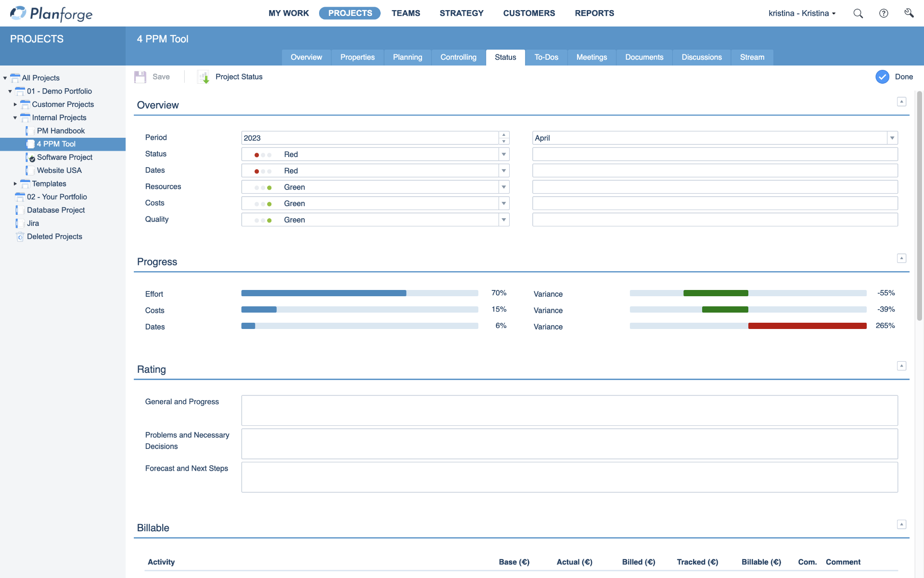Image resolution: width=924 pixels, height=578 pixels.
Task: Click the Dates variance red bar
Action: pos(807,326)
